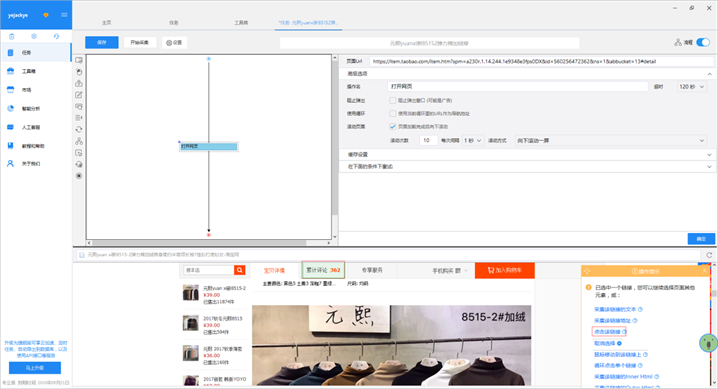The width and height of the screenshot is (718, 389).
Task: Uncheck the scroll-down-after-load checkbox
Action: (392, 126)
